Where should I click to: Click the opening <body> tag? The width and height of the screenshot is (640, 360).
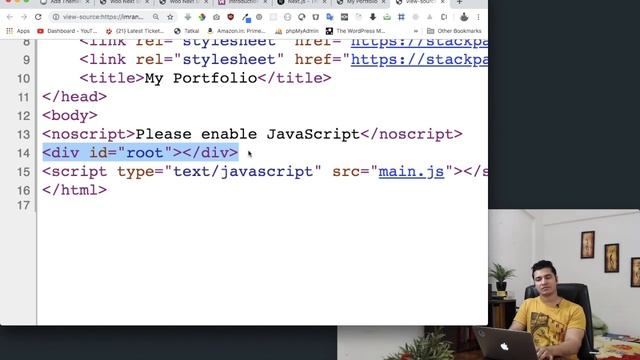[70, 116]
